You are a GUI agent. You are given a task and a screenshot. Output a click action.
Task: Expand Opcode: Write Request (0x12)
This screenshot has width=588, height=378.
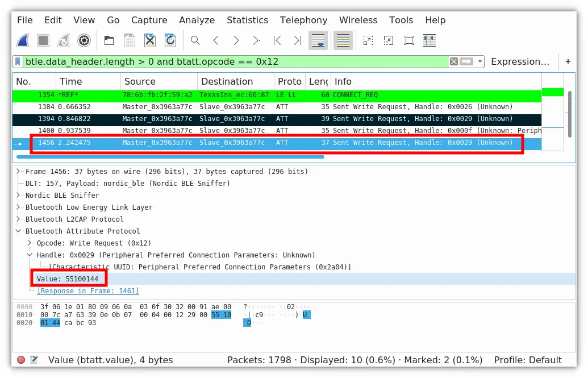pyautogui.click(x=30, y=243)
